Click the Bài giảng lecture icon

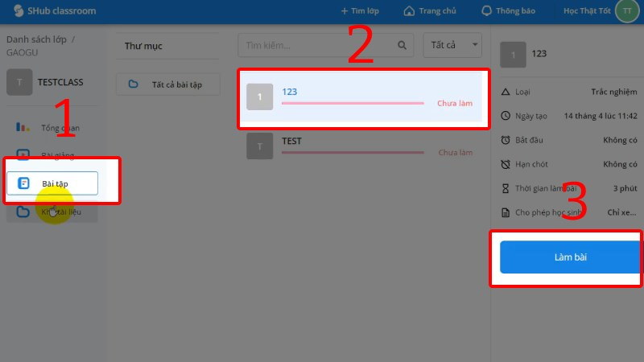point(23,154)
